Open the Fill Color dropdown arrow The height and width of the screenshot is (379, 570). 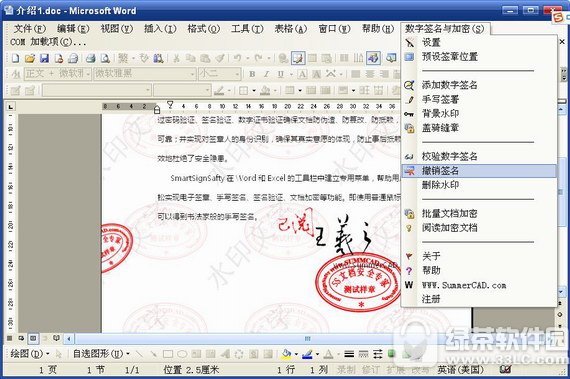pos(296,354)
